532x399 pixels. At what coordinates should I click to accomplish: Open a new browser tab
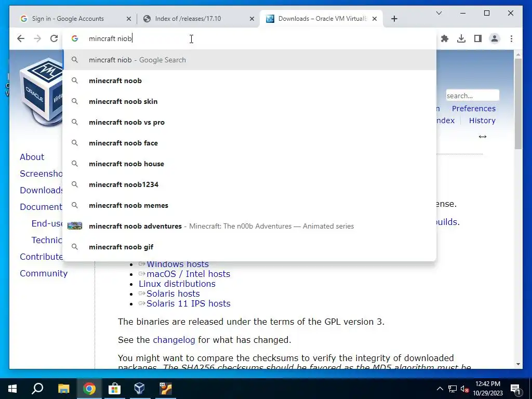394,19
